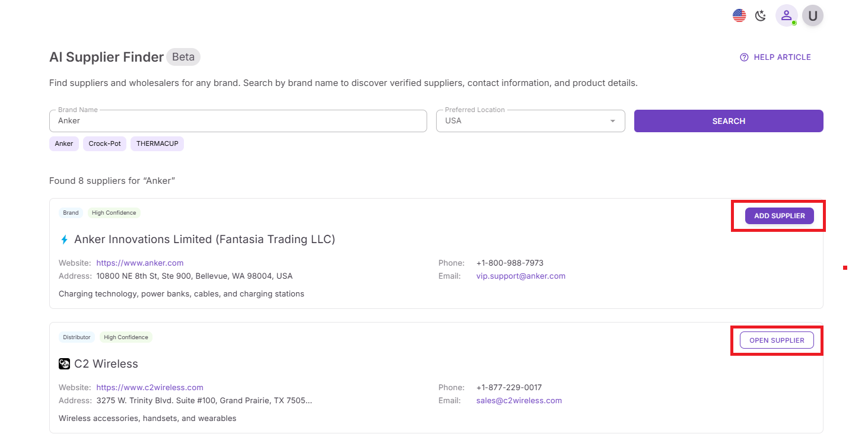
Task: Click the Found 8 suppliers result text
Action: pyautogui.click(x=112, y=180)
